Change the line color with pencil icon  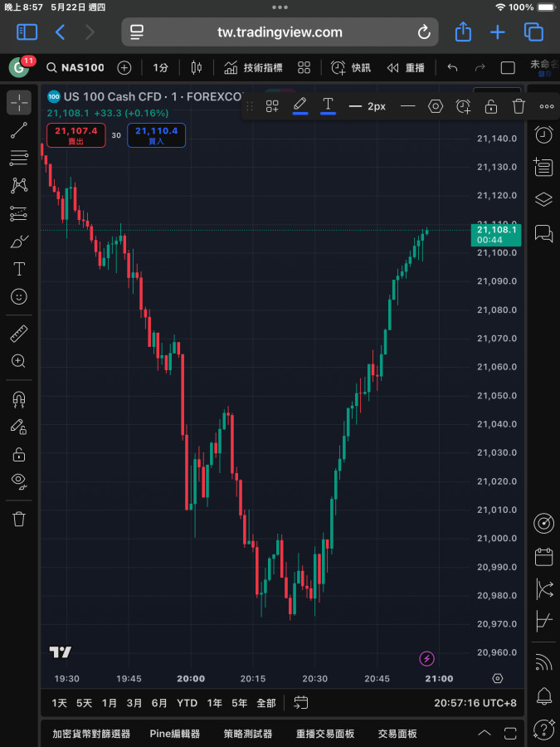coord(300,105)
